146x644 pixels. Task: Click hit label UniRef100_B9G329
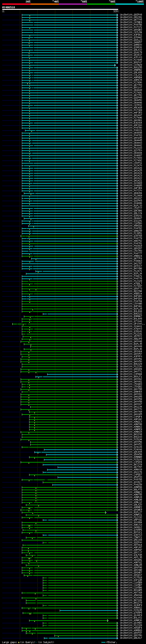[131, 364]
